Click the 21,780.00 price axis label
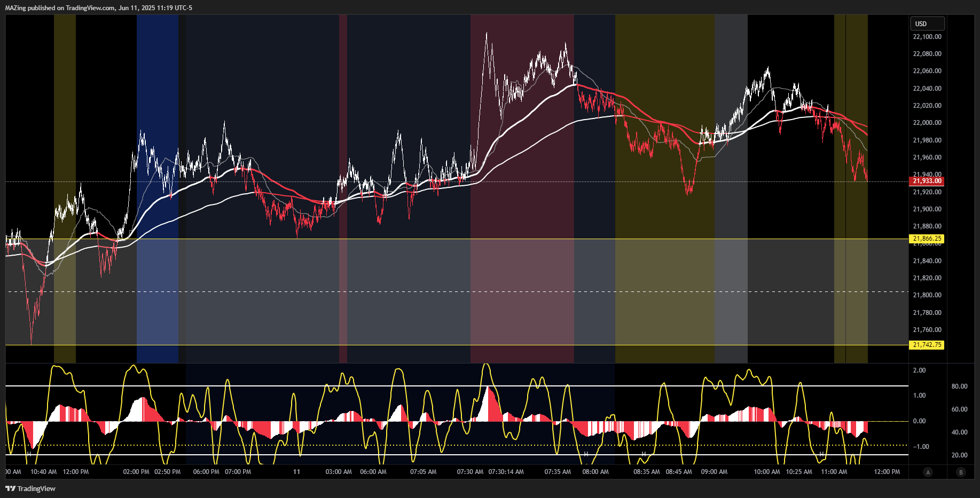The height and width of the screenshot is (498, 980). coord(927,313)
